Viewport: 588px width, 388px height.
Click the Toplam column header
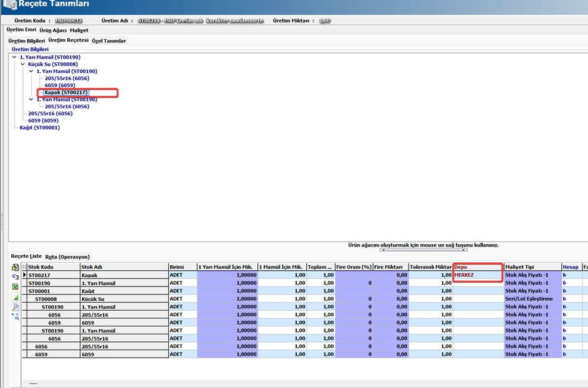[x=321, y=267]
